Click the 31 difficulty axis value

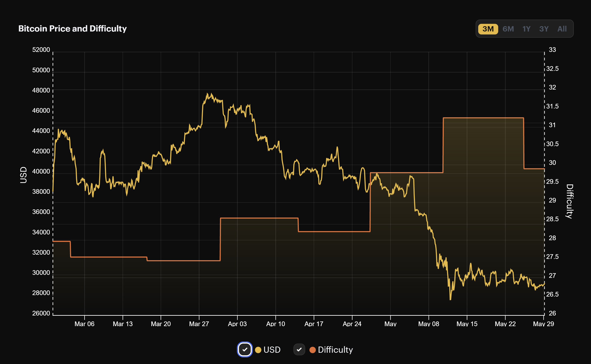coord(552,125)
